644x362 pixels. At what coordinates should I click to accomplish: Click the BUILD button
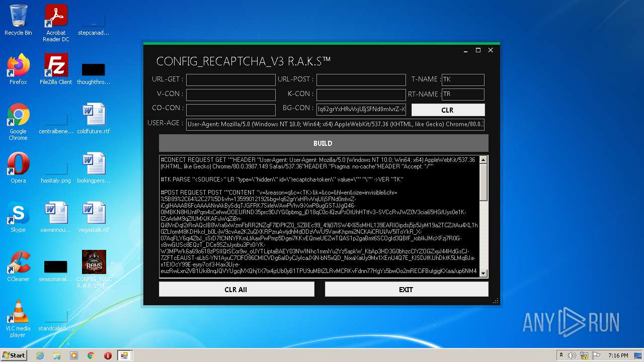click(x=324, y=143)
